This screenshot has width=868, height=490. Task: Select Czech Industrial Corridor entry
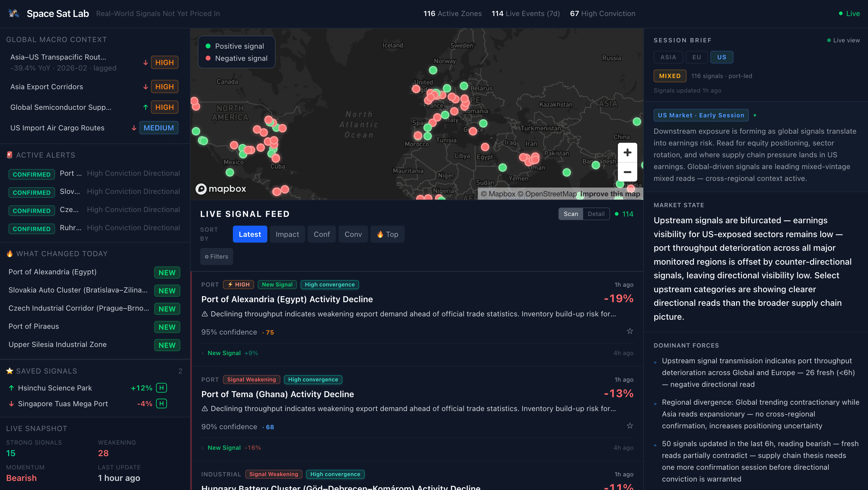pos(94,308)
